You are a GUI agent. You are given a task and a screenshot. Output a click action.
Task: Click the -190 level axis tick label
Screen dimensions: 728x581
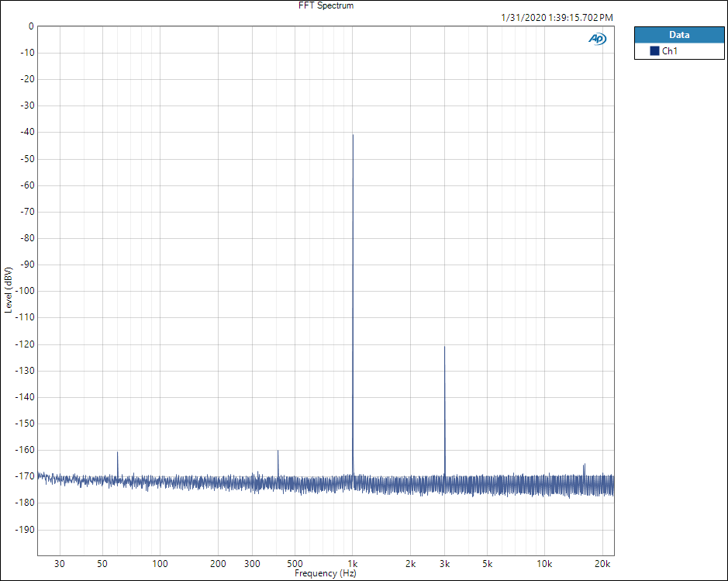point(25,530)
